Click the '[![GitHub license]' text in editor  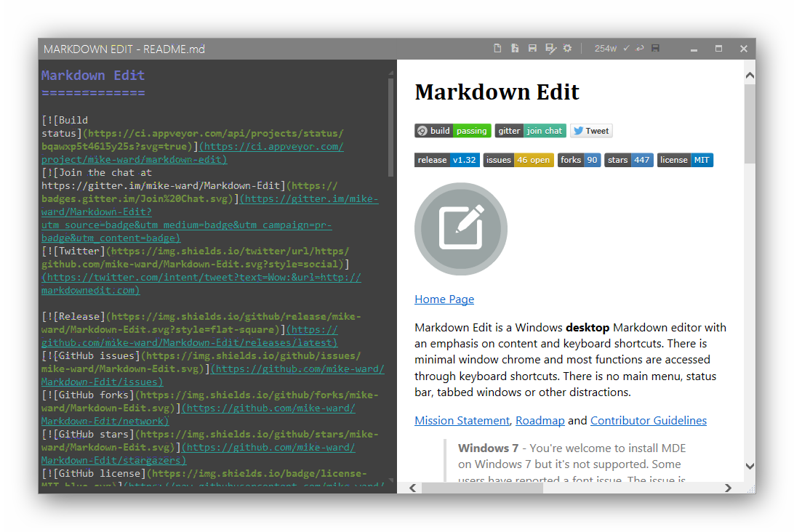[94, 474]
